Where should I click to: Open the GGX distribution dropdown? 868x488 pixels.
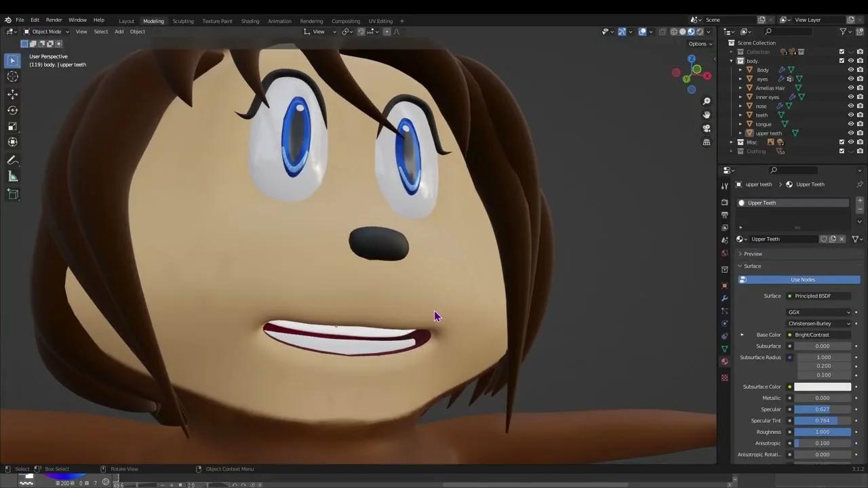click(x=819, y=312)
